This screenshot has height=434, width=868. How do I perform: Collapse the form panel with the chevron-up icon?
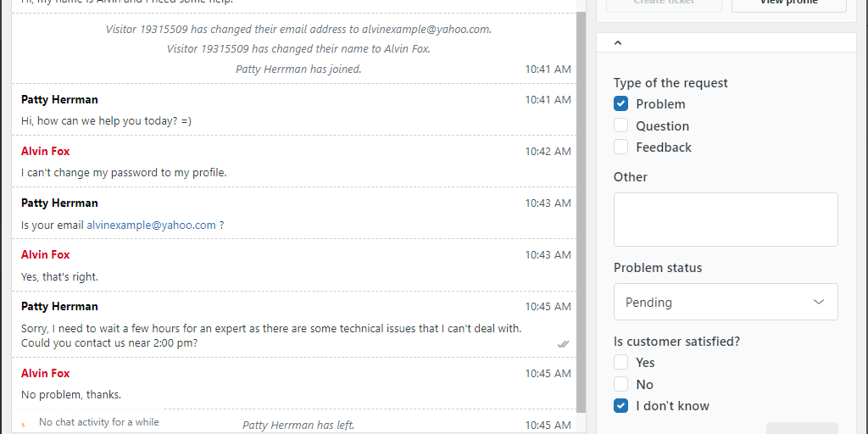tap(617, 42)
